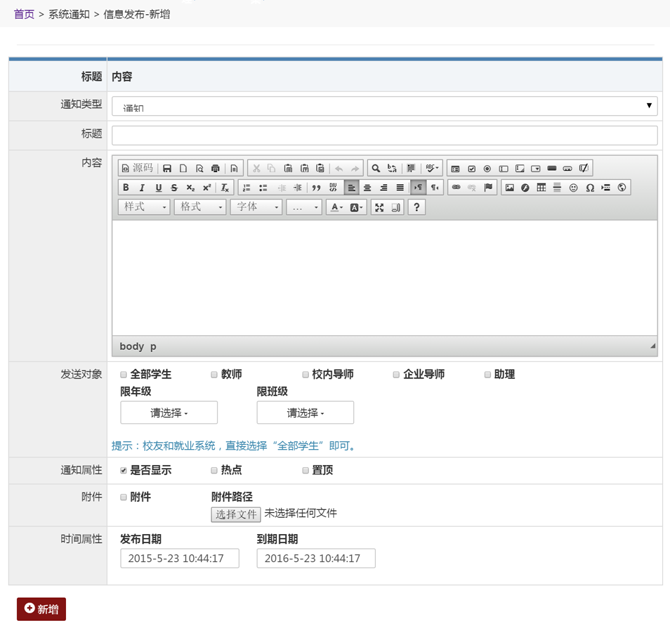Image resolution: width=670 pixels, height=626 pixels.
Task: Open the background color picker
Action: 356,208
